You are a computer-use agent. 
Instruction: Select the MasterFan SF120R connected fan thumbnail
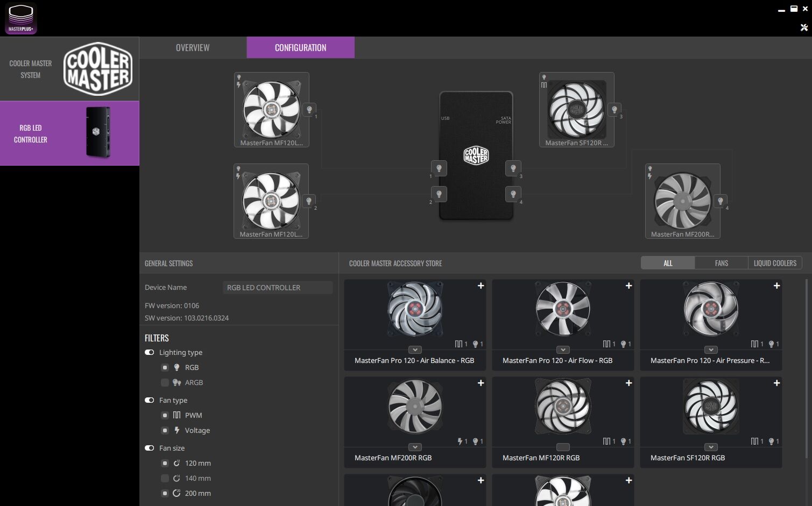click(x=577, y=110)
